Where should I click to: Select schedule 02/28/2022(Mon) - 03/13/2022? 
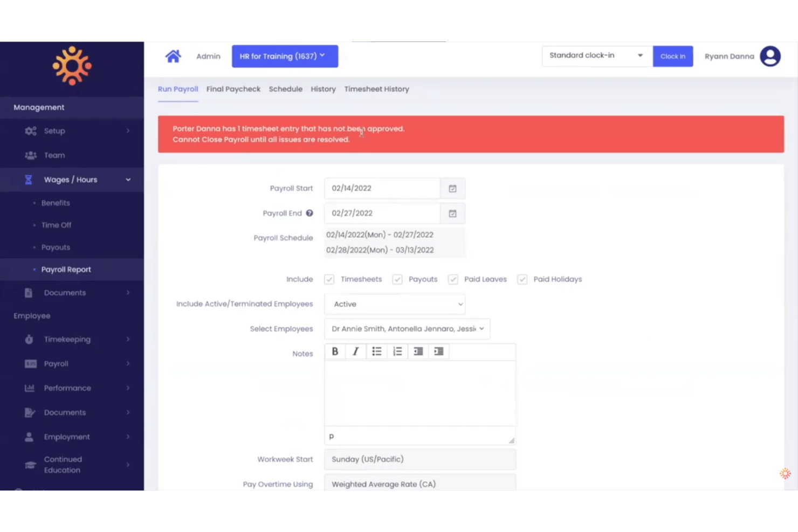[380, 250]
